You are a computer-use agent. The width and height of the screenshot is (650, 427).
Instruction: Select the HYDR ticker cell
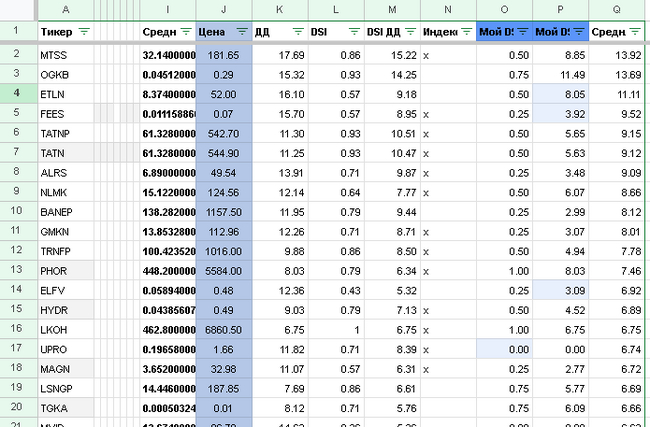coord(66,310)
